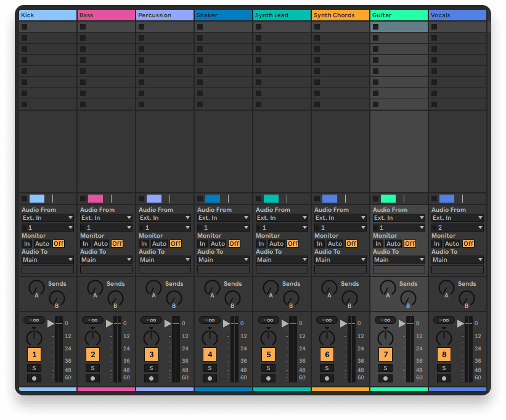This screenshot has height=420, width=506.
Task: Select the Kick track header
Action: [47, 15]
